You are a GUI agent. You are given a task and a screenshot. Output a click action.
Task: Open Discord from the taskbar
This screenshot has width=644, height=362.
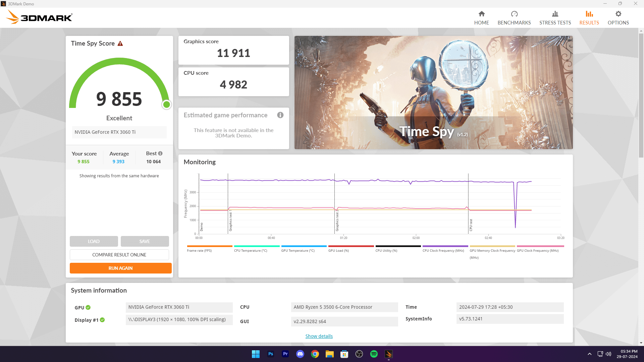[300, 354]
